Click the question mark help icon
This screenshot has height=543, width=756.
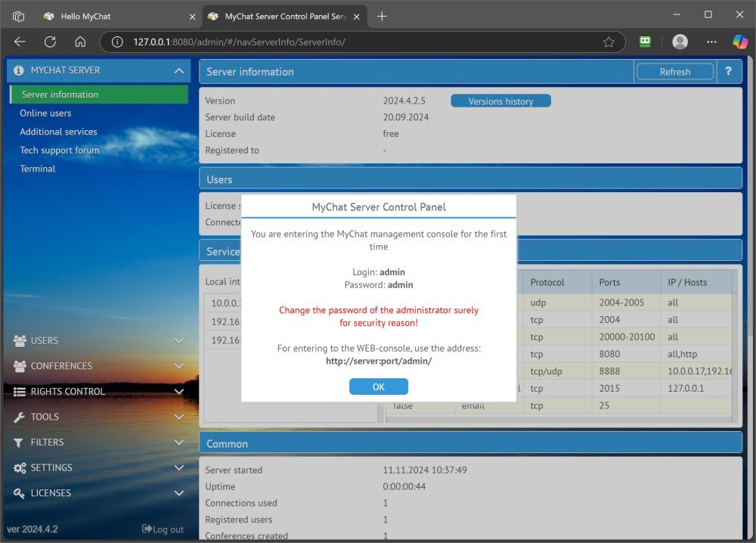[729, 71]
